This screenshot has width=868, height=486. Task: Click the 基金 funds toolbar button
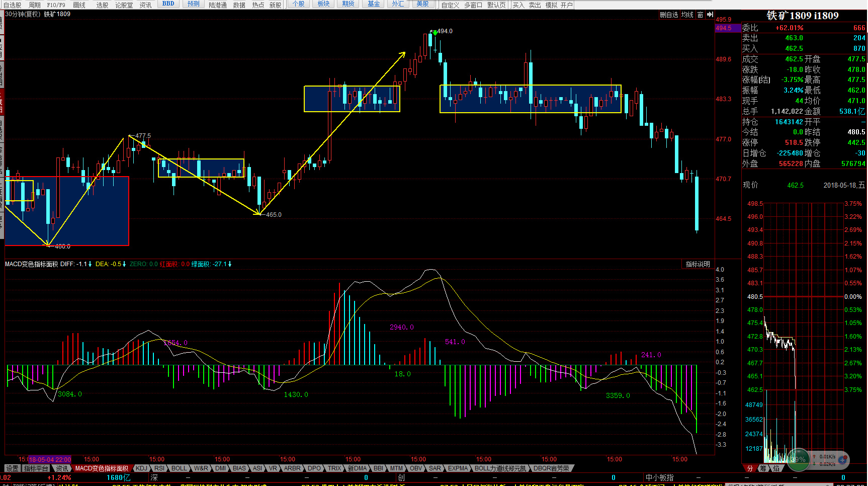coord(374,4)
